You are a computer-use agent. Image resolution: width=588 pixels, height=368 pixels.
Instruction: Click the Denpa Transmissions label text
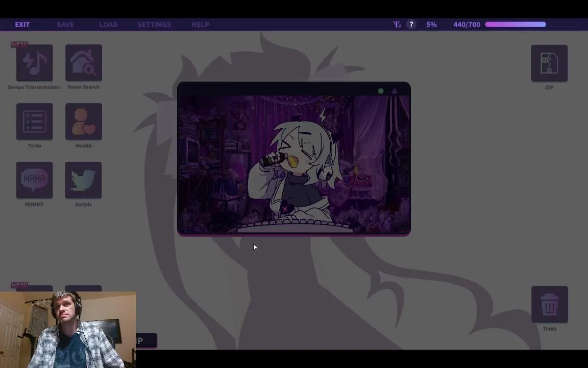point(34,87)
